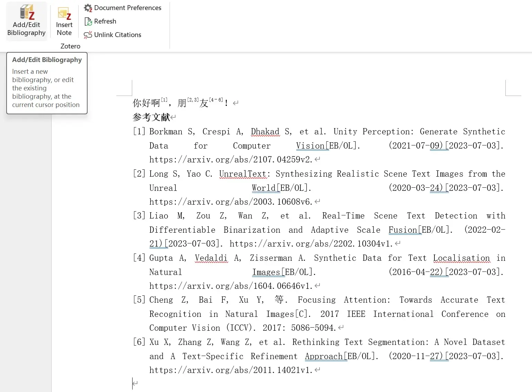The width and height of the screenshot is (532, 392).
Task: Click citation marker [4-6] superscript
Action: click(216, 100)
